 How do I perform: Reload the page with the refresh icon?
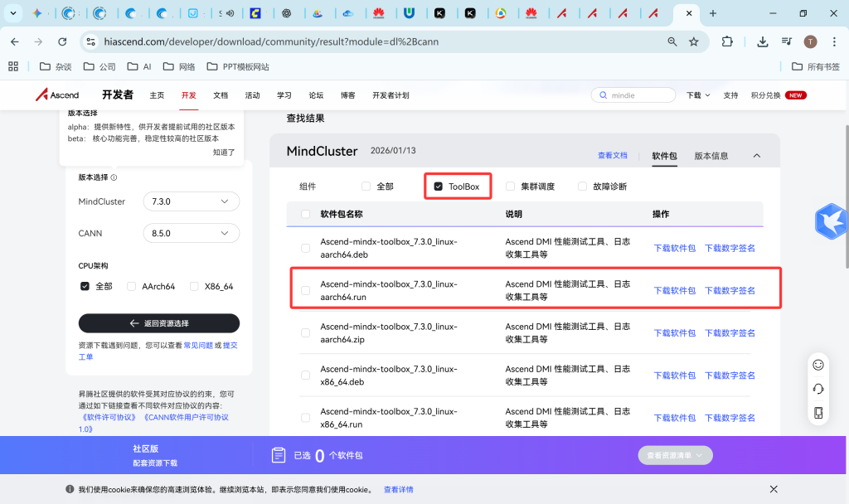click(x=62, y=41)
